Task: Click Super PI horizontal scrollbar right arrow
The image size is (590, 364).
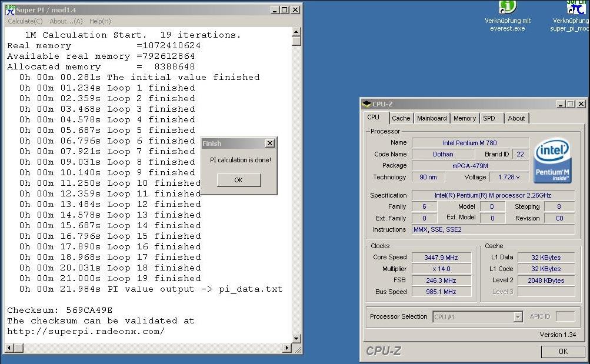Action: coord(287,348)
